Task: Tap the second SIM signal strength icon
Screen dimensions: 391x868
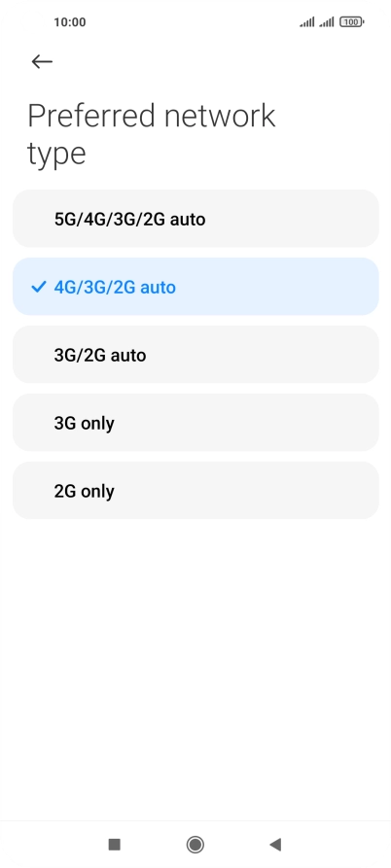Action: pos(327,22)
